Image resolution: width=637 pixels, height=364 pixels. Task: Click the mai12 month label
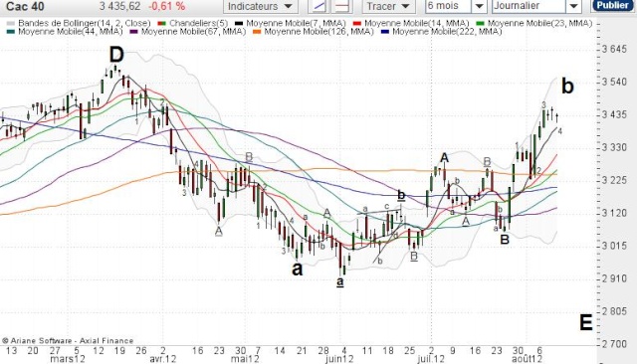(x=245, y=359)
